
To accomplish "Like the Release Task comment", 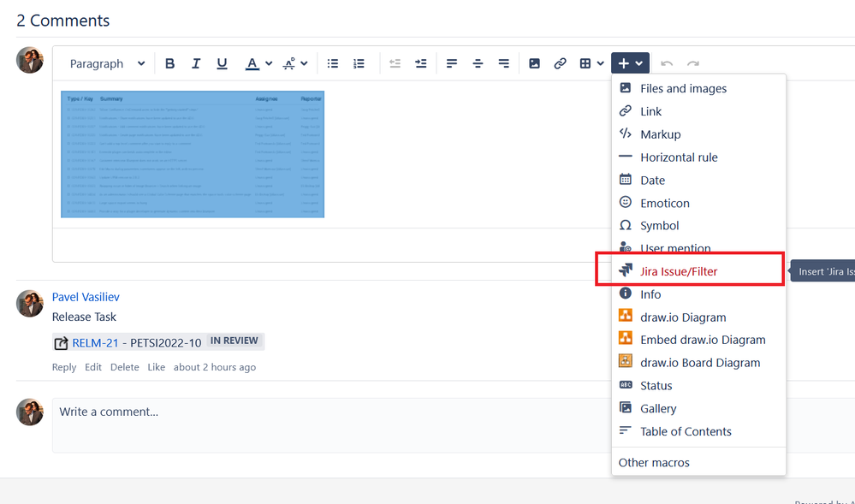I will point(156,367).
